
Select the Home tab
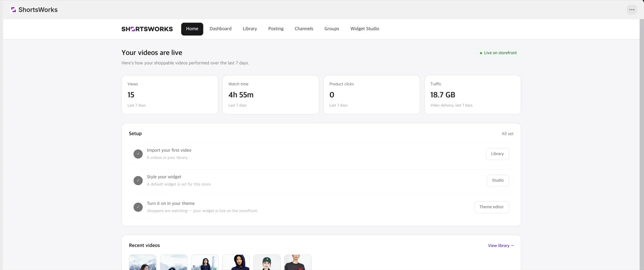click(x=192, y=29)
